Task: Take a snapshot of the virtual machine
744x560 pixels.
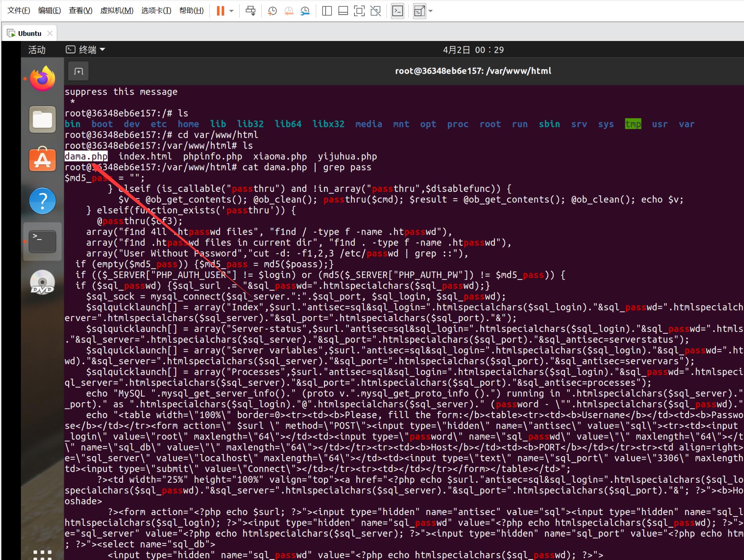Action: click(x=272, y=11)
